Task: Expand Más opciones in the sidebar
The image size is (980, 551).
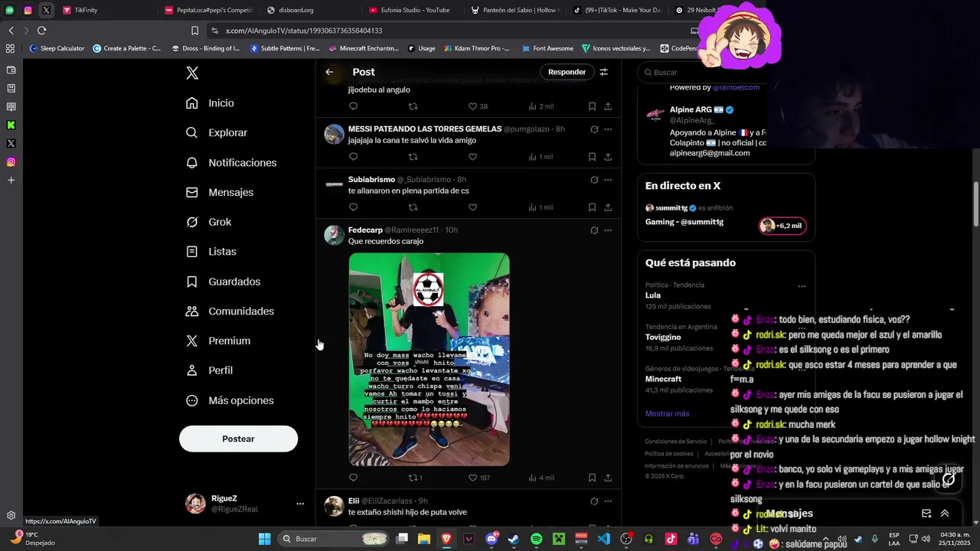Action: click(x=230, y=400)
